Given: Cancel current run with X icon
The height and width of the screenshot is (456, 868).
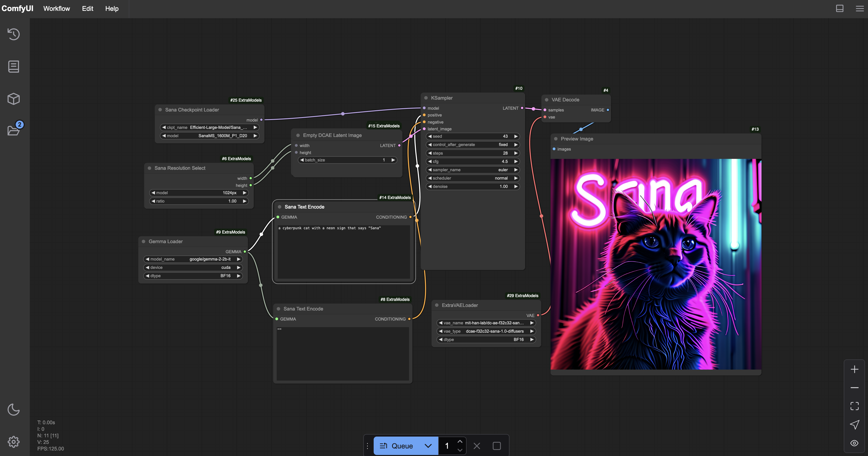Looking at the screenshot, I should (477, 446).
